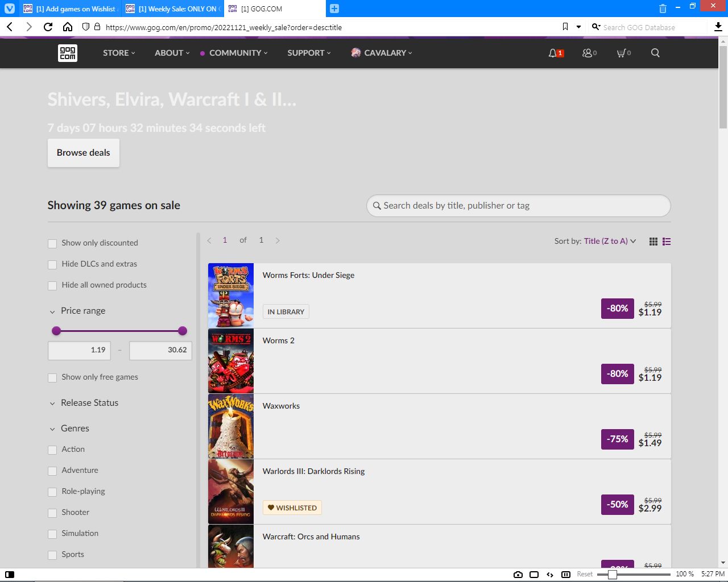This screenshot has height=582, width=728.
Task: Open the CAVALARY account dropdown
Action: (x=388, y=53)
